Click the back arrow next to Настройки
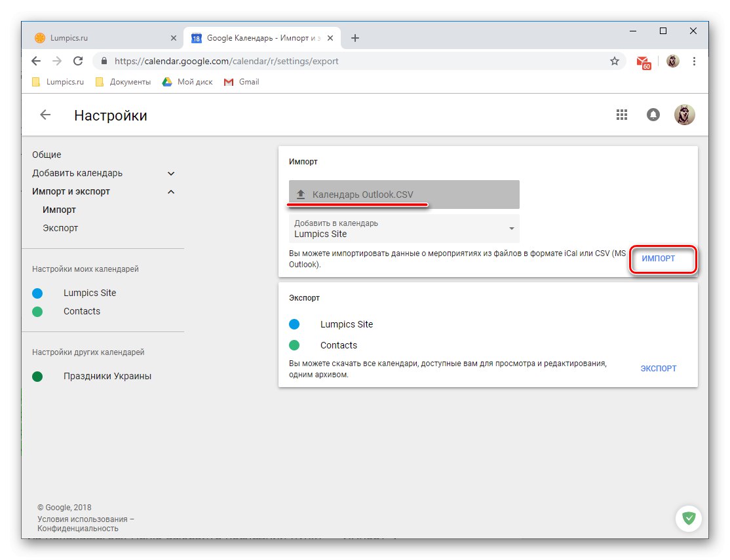 click(44, 115)
